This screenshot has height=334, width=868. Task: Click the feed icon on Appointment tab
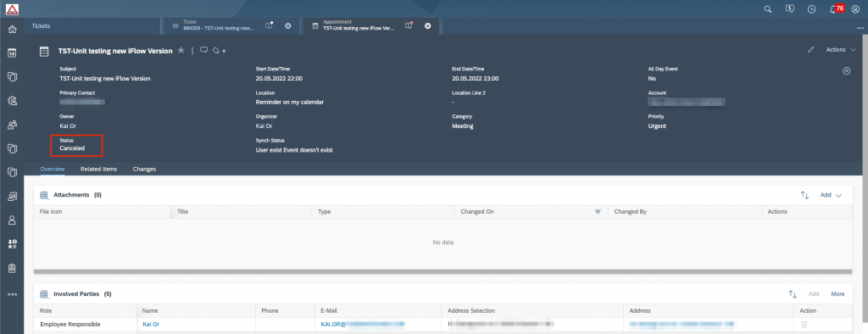pos(409,25)
